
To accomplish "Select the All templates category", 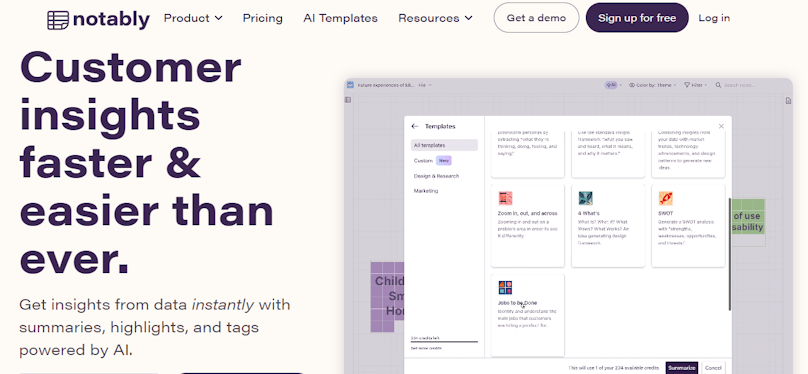I will 444,145.
